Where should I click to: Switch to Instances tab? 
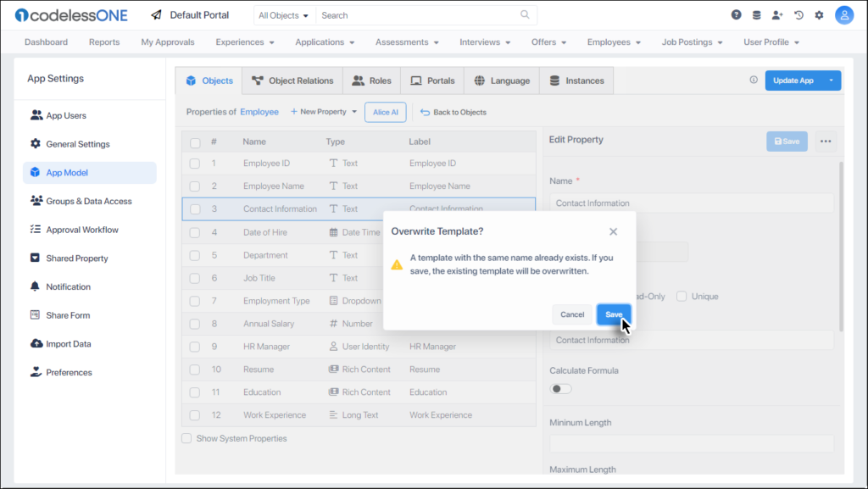pyautogui.click(x=576, y=81)
